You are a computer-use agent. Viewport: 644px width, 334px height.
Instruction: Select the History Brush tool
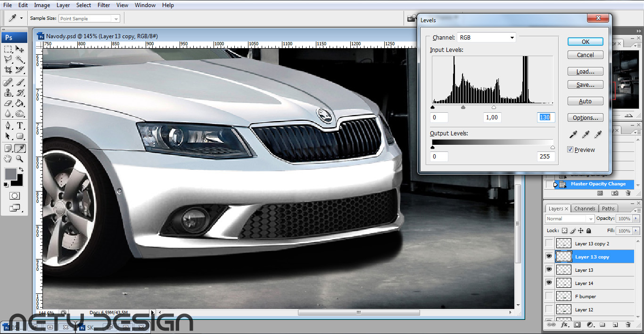click(20, 93)
